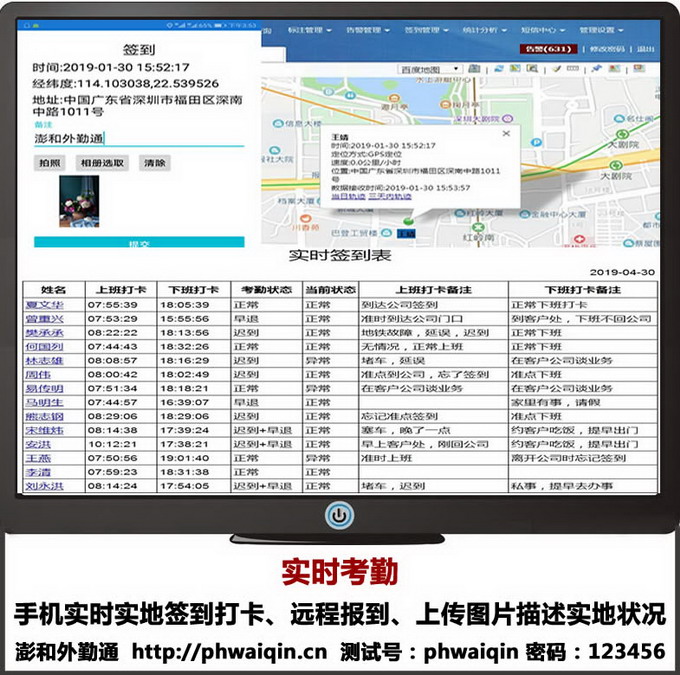Open employee 刘永洪 in sign-in table
The image size is (680, 675).
pyautogui.click(x=44, y=486)
